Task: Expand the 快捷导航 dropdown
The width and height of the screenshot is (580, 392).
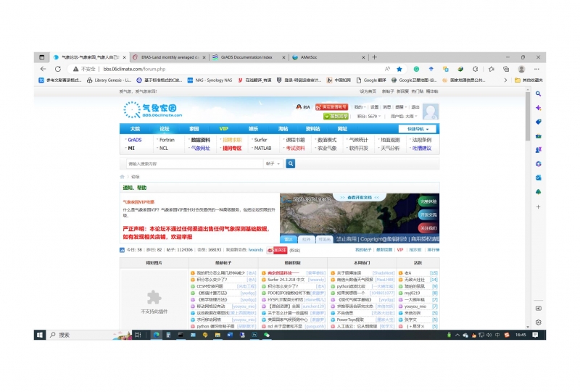Action: pos(423,129)
